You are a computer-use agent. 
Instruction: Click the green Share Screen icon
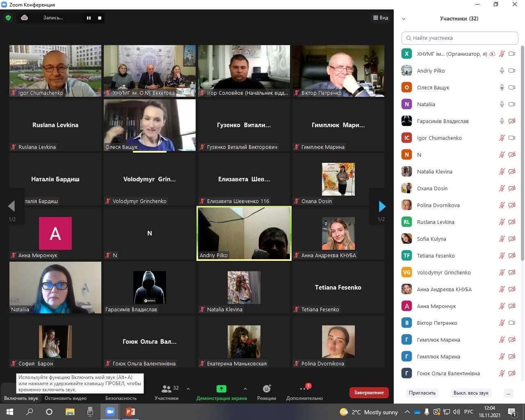221,389
